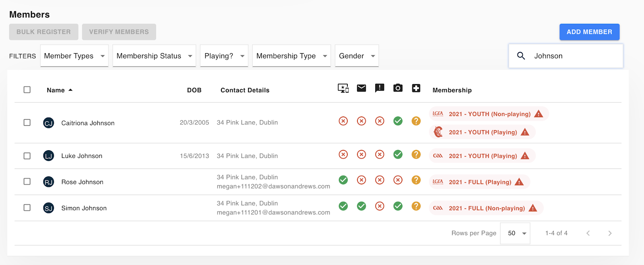Open the Membership Status filter dropdown
The image size is (644, 265).
pyautogui.click(x=154, y=56)
